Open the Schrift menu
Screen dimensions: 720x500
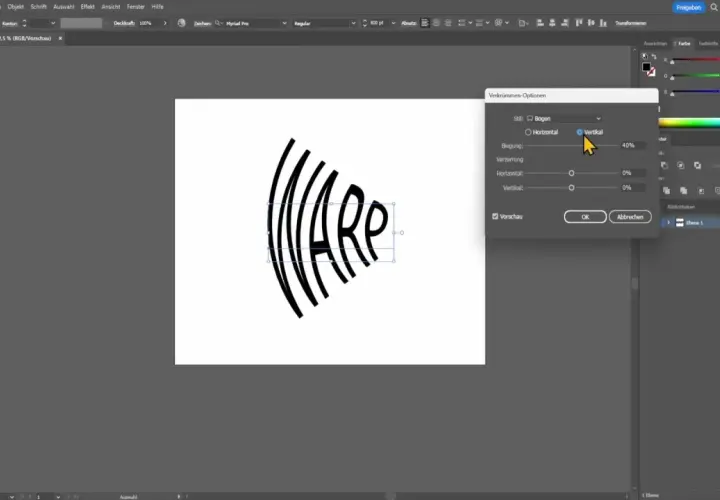(39, 7)
